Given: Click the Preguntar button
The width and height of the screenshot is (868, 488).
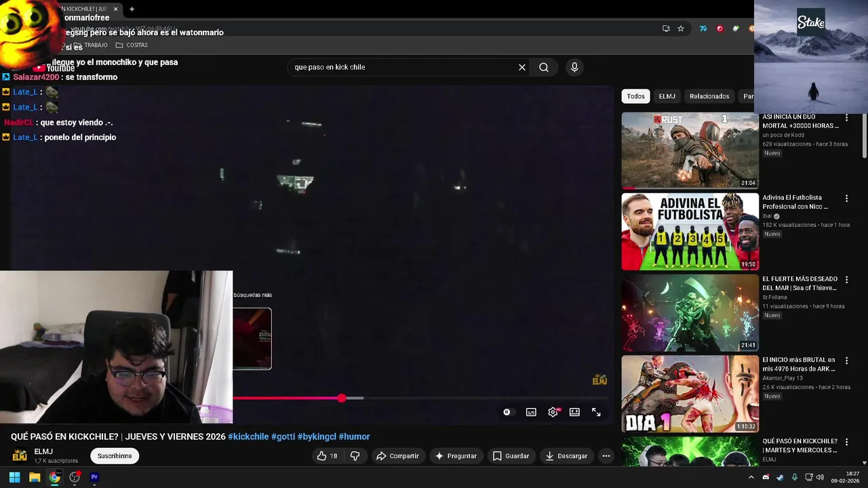Looking at the screenshot, I should pos(456,456).
